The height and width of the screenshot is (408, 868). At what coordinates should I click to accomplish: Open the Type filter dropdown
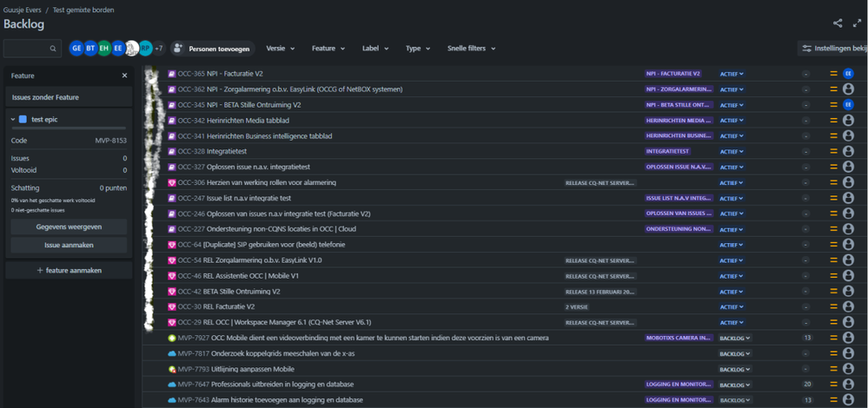click(x=418, y=49)
